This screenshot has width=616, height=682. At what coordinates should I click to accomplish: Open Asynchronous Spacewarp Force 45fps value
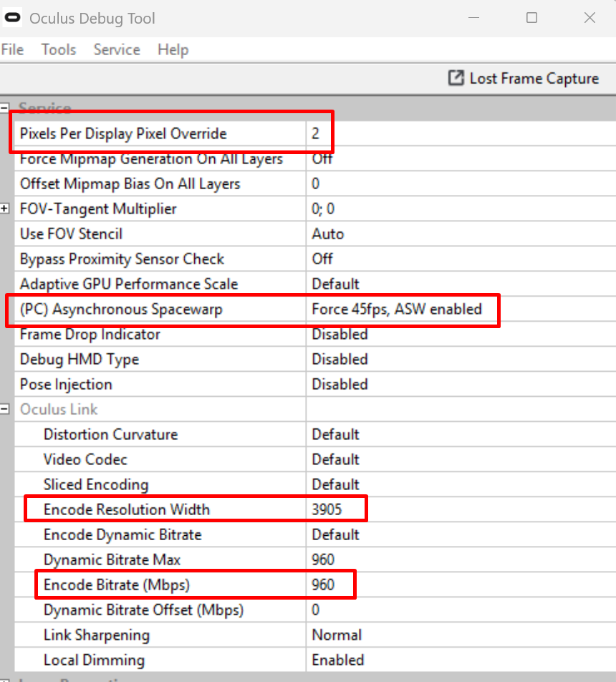click(397, 309)
